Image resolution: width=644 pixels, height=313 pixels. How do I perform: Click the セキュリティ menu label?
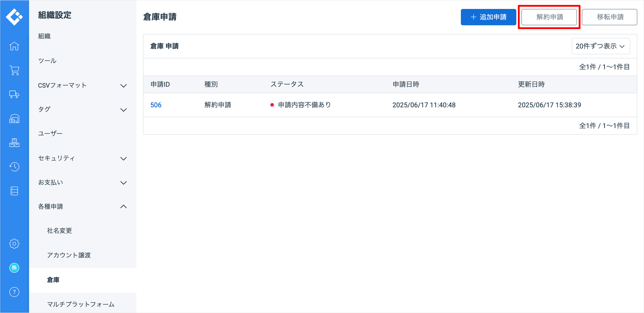click(x=57, y=158)
